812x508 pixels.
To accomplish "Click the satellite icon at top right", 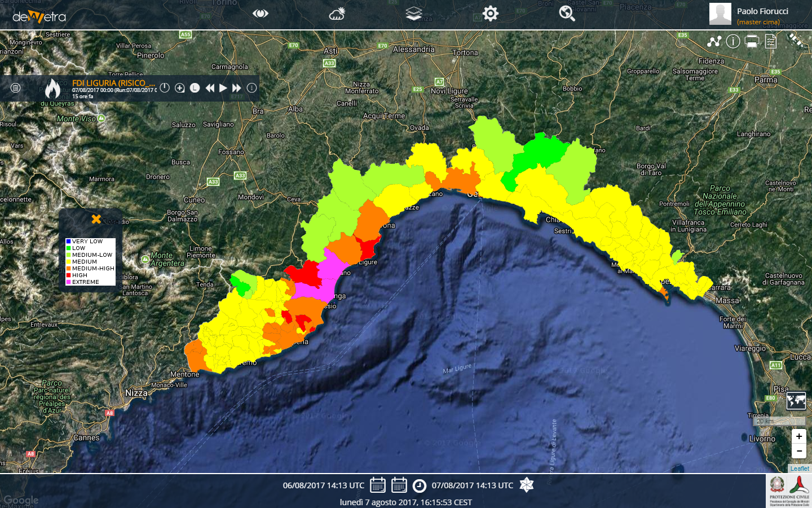I will click(796, 40).
